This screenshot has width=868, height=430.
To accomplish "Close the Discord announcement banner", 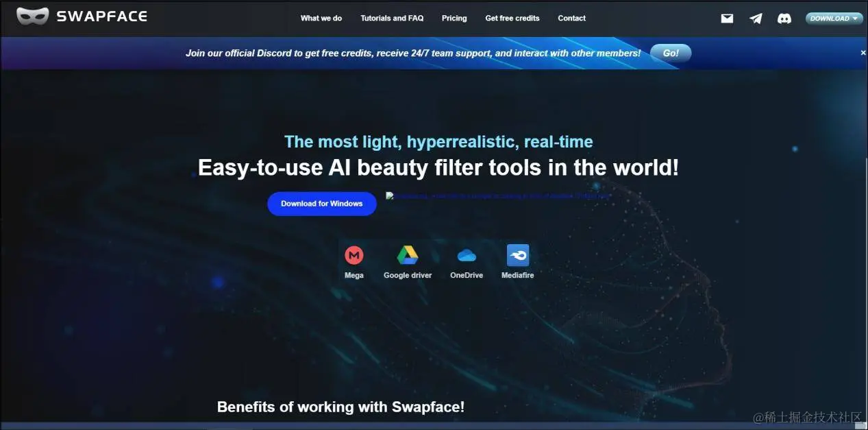I will coord(863,53).
